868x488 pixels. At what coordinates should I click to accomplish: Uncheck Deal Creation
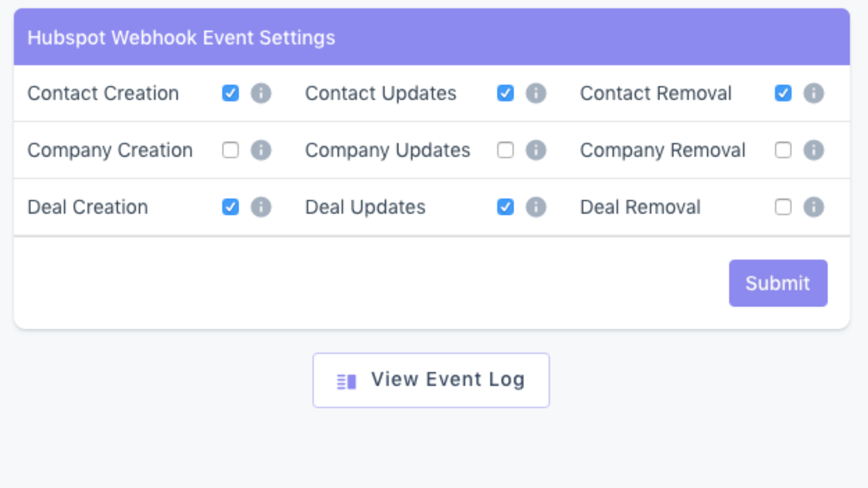pyautogui.click(x=231, y=207)
